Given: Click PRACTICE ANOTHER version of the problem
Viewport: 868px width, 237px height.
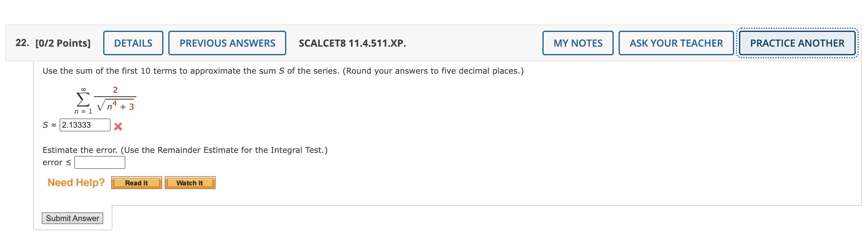Looking at the screenshot, I should point(795,43).
